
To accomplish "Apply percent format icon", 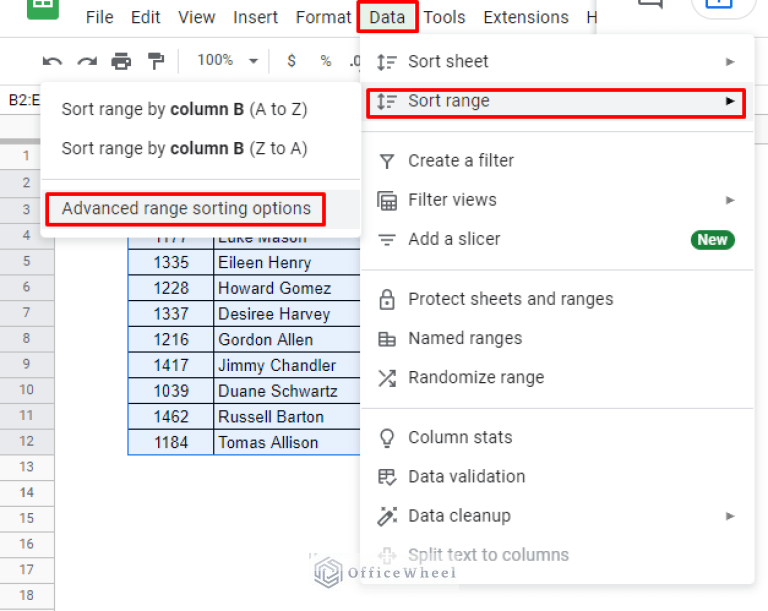I will (x=325, y=61).
